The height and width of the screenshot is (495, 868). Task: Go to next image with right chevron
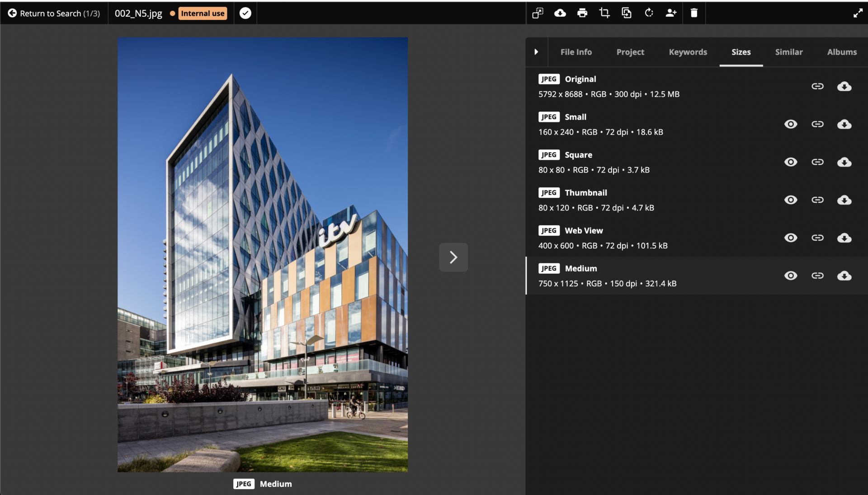point(453,257)
